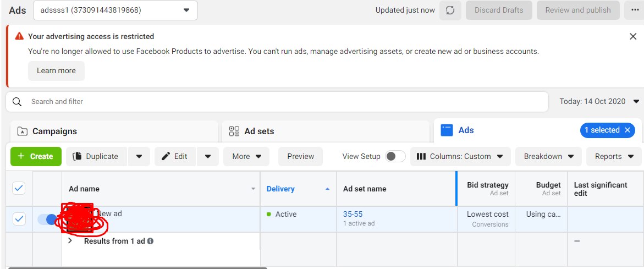Click the Review and publish button
The width and height of the screenshot is (644, 269).
(x=578, y=10)
